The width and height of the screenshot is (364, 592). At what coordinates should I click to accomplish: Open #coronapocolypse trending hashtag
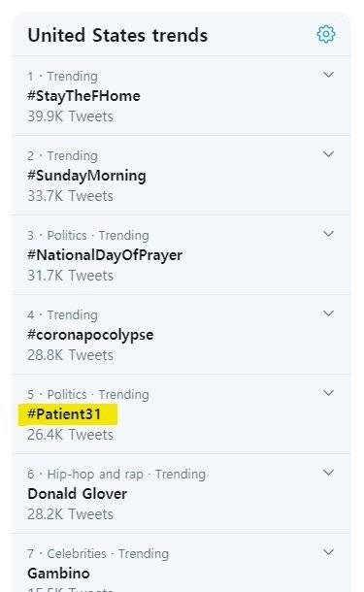coord(90,335)
